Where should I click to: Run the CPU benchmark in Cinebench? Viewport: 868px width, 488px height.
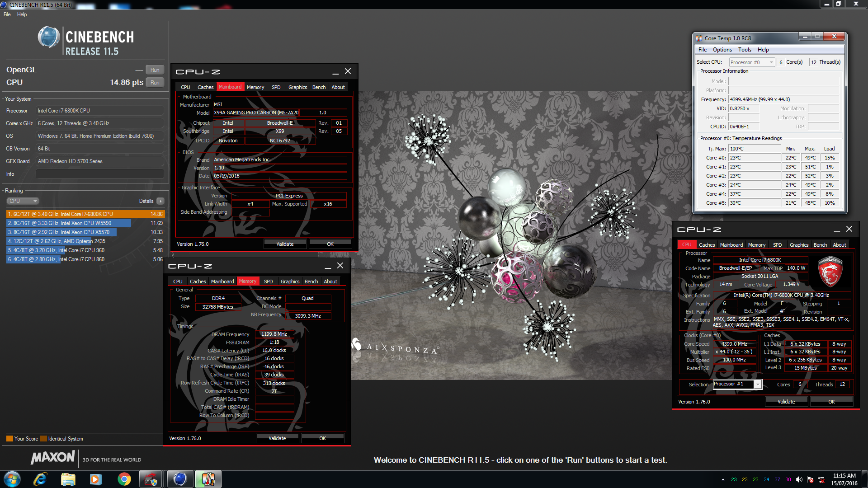[x=155, y=83]
